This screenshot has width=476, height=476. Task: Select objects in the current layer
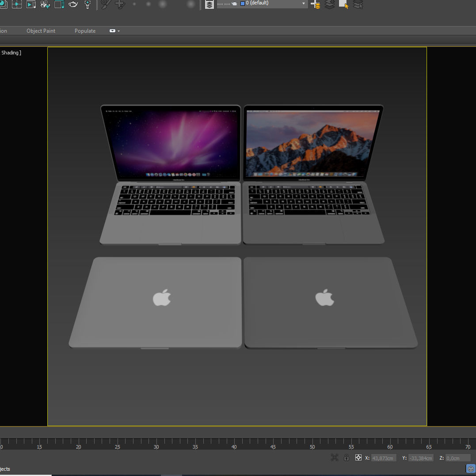point(344,4)
